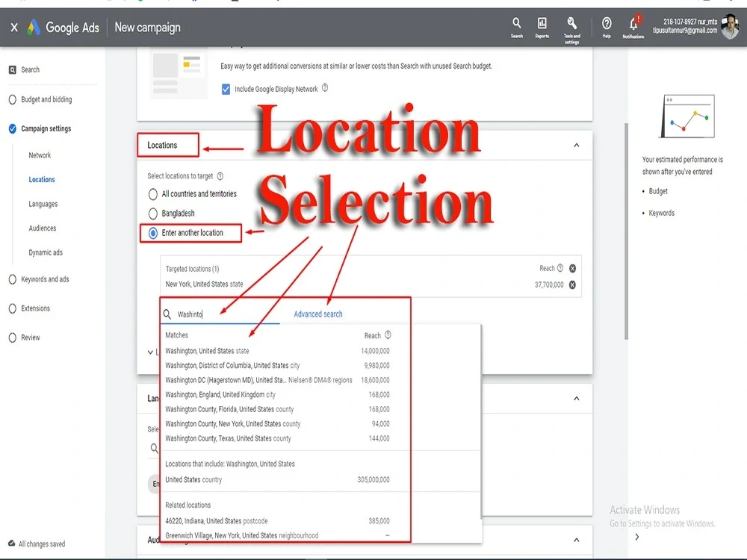
Task: Remove New York targeted location
Action: pos(573,284)
